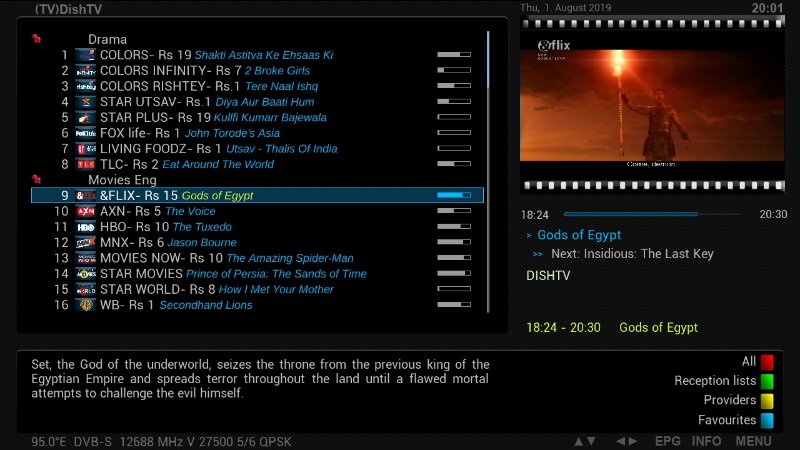Open the INFO screen
The width and height of the screenshot is (800, 450).
coord(707,441)
